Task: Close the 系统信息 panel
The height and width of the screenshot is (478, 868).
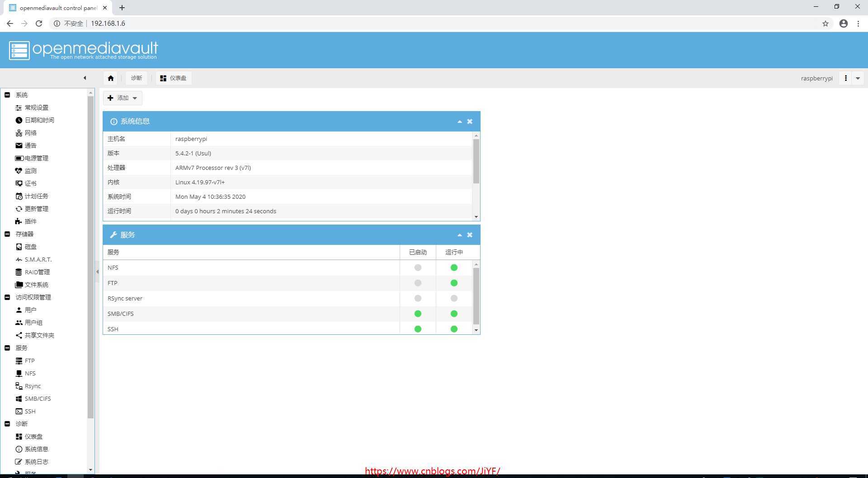Action: click(470, 122)
